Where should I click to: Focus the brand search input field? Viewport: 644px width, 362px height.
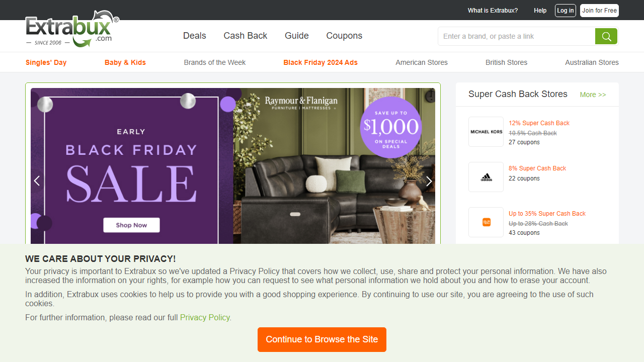tap(516, 36)
